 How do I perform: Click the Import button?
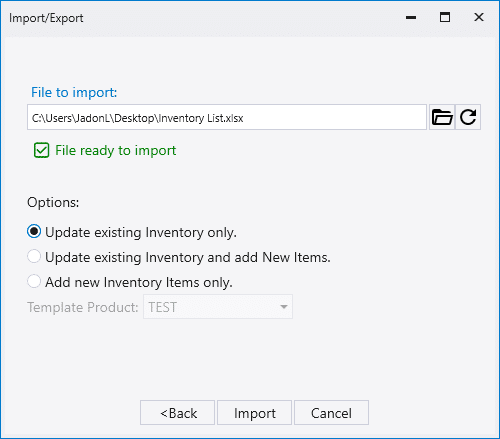coord(255,413)
